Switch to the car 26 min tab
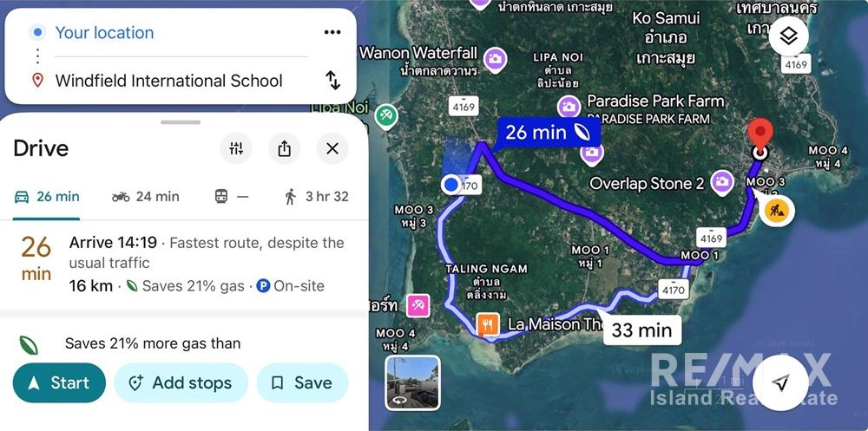This screenshot has width=868, height=431. (47, 196)
